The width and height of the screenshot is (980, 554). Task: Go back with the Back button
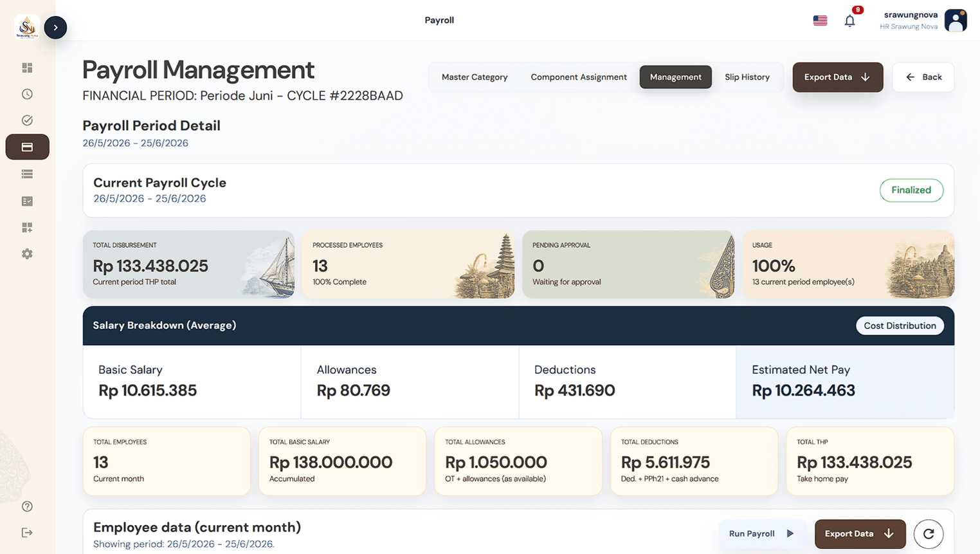pos(923,77)
